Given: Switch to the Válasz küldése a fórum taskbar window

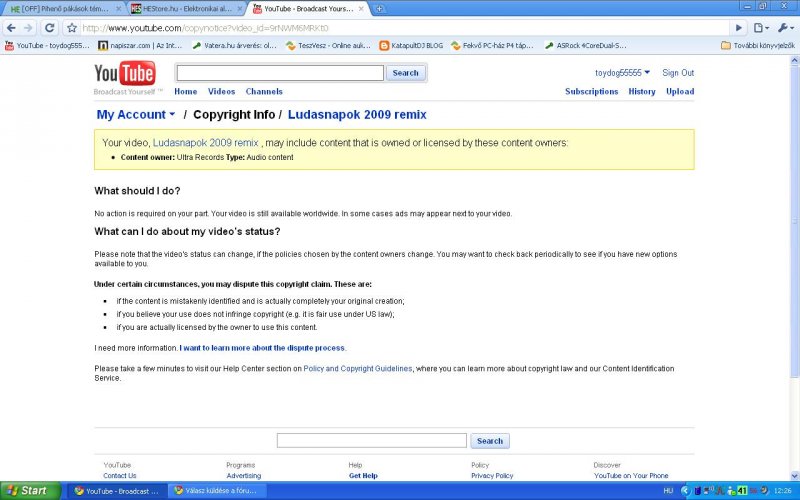Looking at the screenshot, I should 217,491.
